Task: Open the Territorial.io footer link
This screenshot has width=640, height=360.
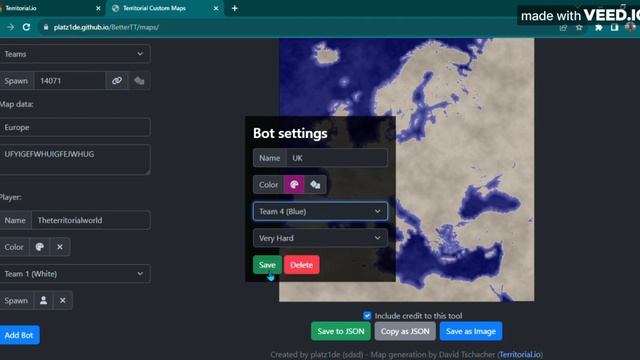Action: [520, 354]
